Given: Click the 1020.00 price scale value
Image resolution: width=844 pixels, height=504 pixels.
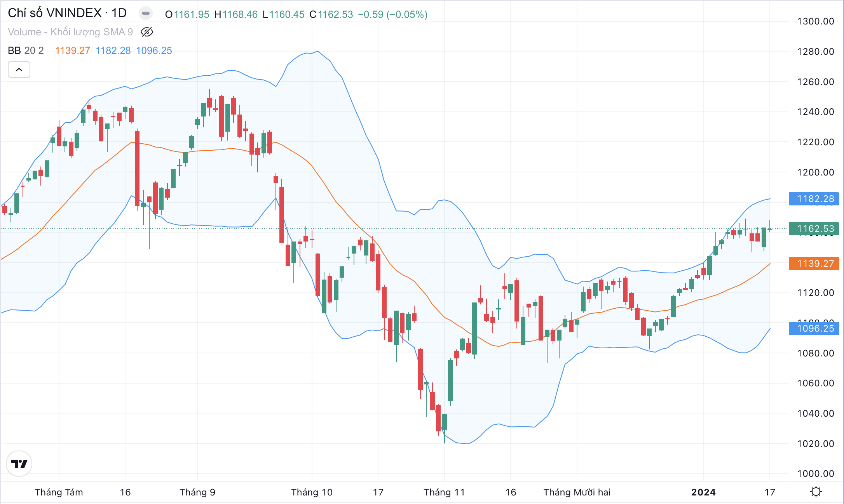Looking at the screenshot, I should click(x=816, y=443).
